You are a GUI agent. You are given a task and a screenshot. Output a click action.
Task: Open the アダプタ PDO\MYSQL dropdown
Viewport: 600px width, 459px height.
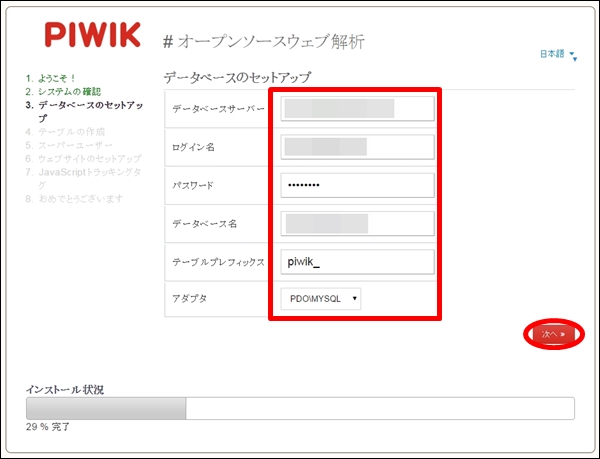pyautogui.click(x=321, y=299)
